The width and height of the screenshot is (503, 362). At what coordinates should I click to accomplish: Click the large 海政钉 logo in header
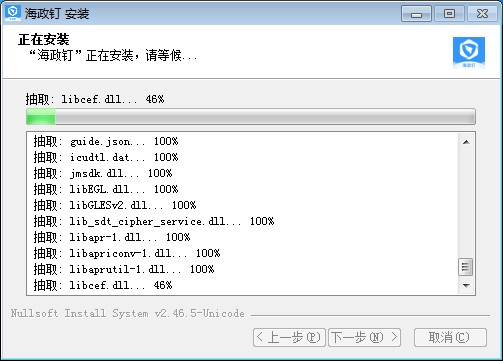tap(469, 53)
